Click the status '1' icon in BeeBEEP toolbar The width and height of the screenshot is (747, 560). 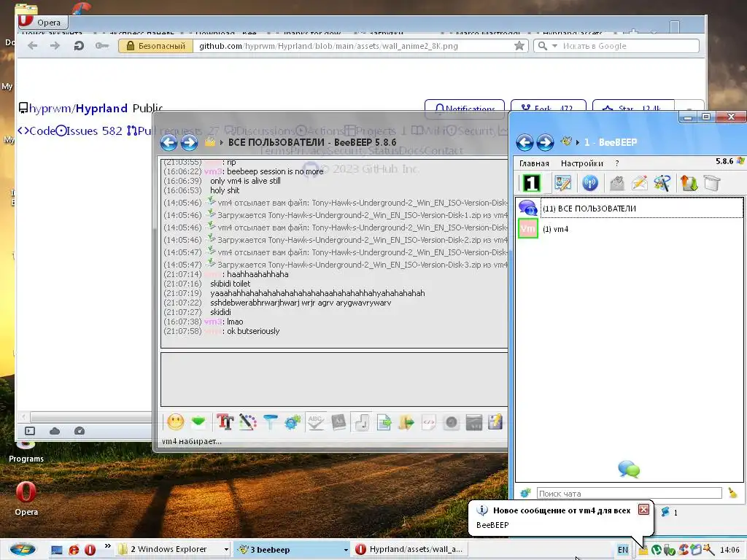pyautogui.click(x=531, y=183)
